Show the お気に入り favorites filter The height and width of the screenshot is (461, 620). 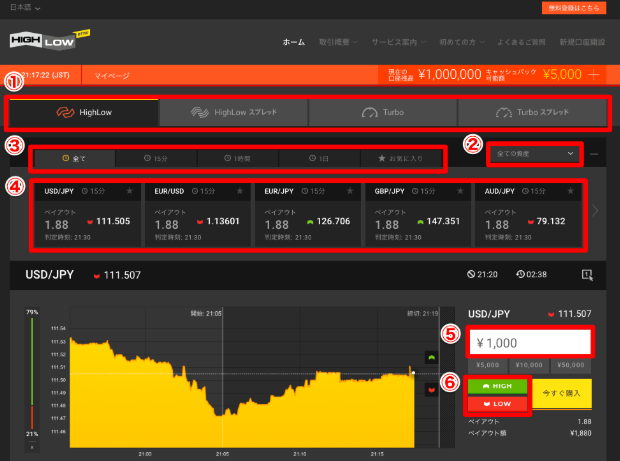click(401, 158)
